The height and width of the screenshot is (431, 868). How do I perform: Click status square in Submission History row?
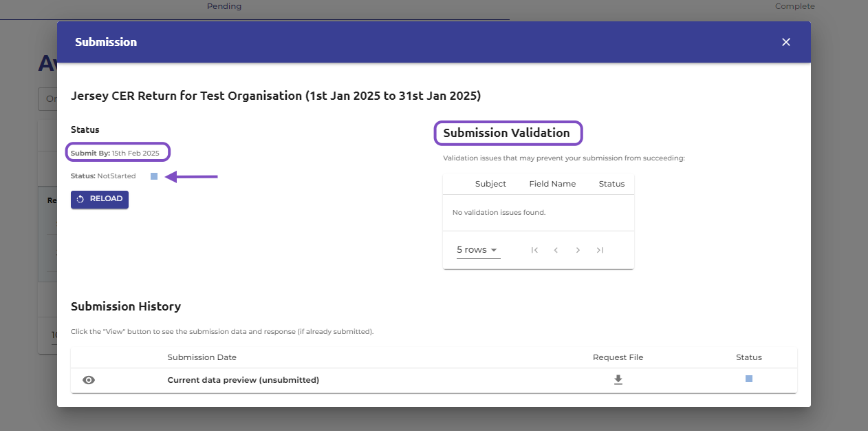pyautogui.click(x=749, y=379)
